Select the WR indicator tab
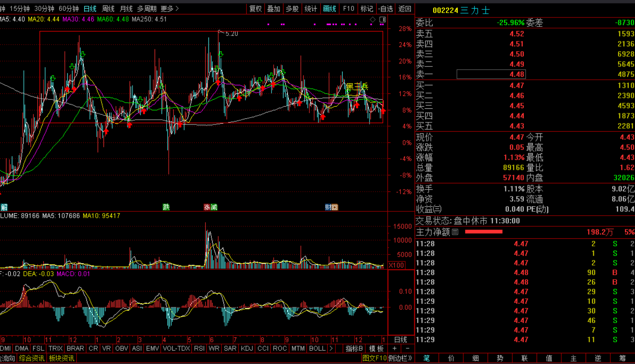The image size is (635, 364). coord(214,349)
